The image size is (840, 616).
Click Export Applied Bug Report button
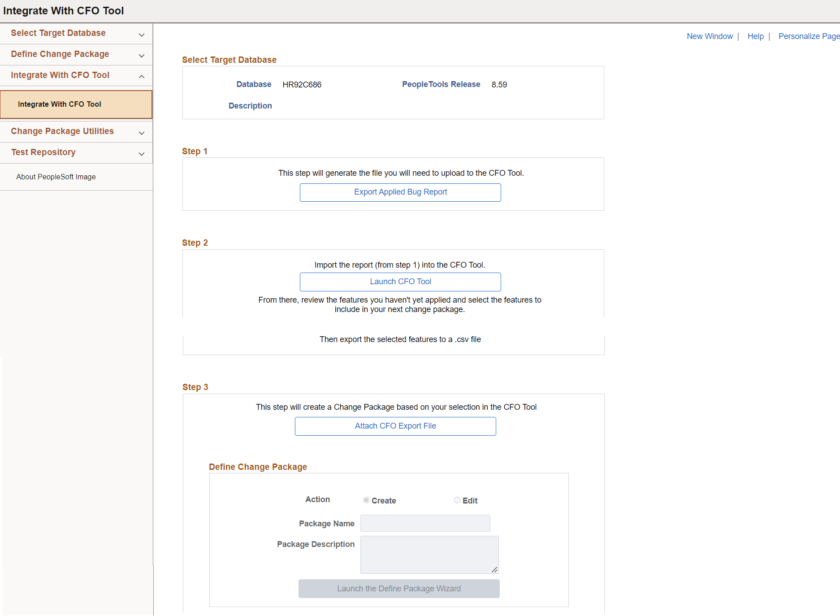[400, 192]
